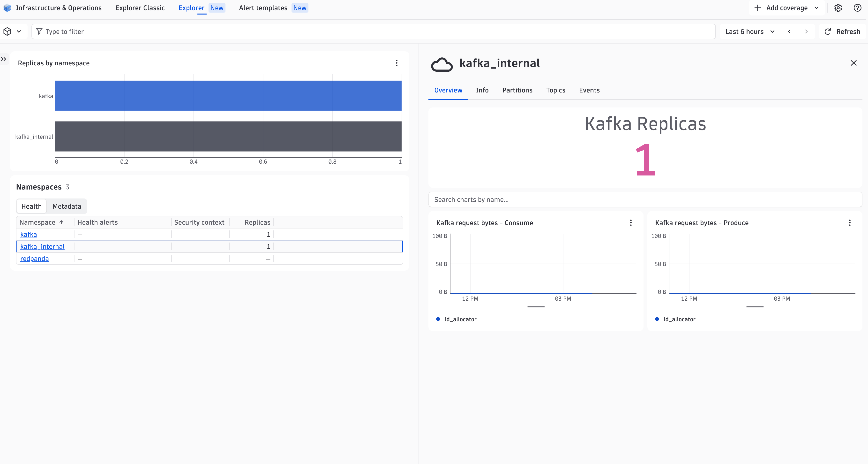Select the Health view toggle
Image resolution: width=868 pixels, height=464 pixels.
tap(31, 206)
